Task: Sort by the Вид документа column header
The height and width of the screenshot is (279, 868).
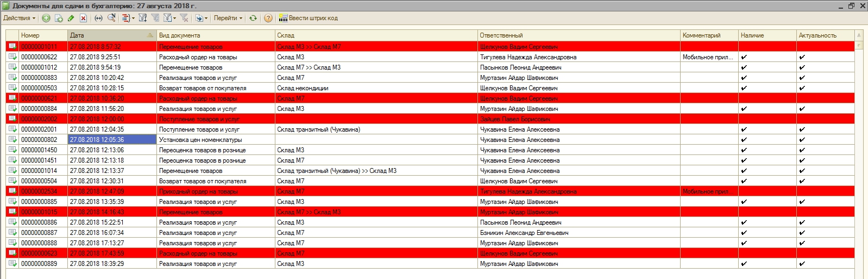Action: [x=215, y=35]
